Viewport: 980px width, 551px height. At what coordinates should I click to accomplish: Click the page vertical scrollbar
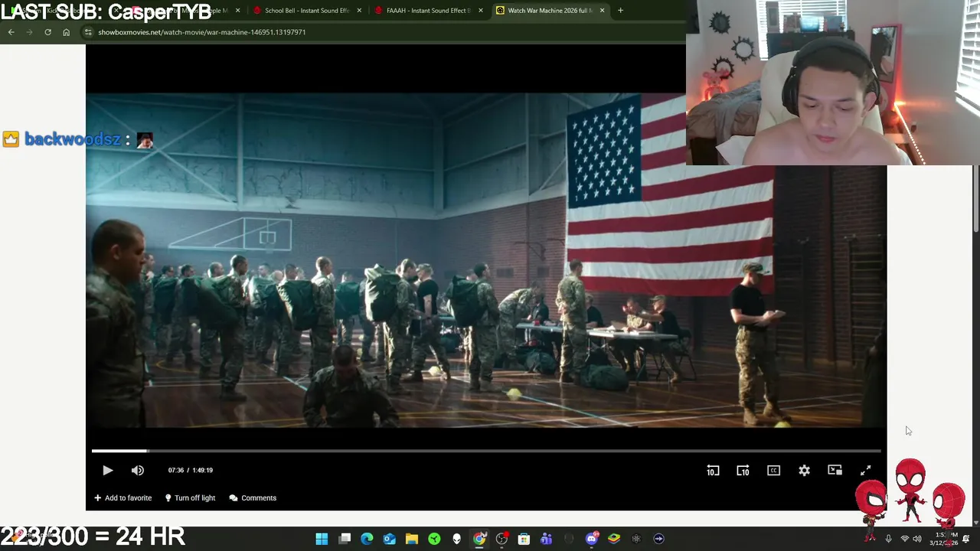975,199
